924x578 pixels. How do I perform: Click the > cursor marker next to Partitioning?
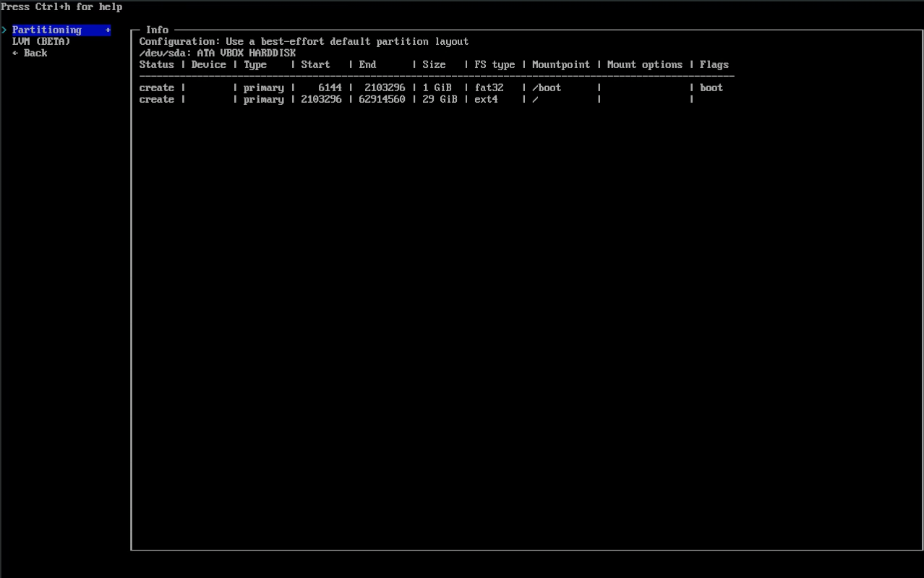point(4,30)
